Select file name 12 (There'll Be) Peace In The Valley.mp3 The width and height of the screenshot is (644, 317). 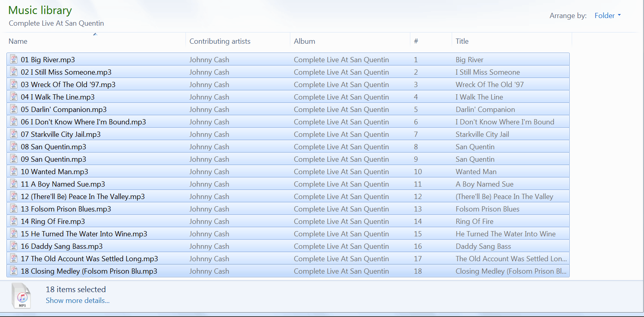pyautogui.click(x=83, y=197)
